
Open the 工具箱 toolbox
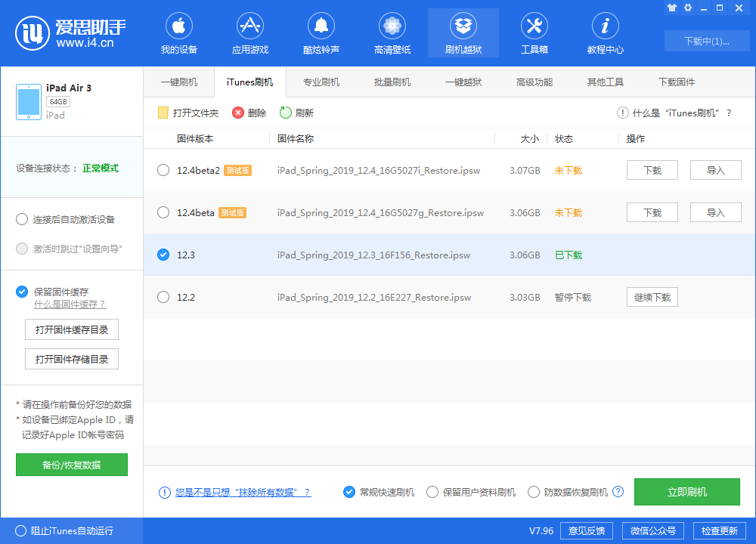pyautogui.click(x=534, y=32)
